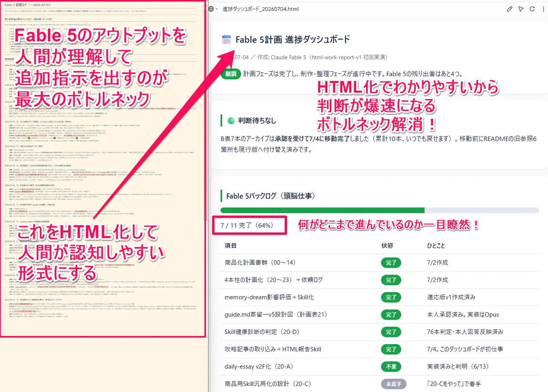Click the green 順調 status badge

(231, 74)
